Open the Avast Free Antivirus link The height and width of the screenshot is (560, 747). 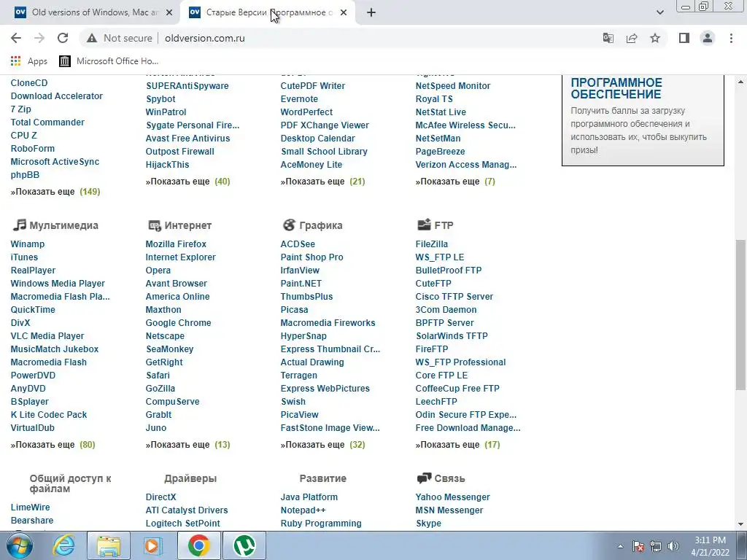pos(187,139)
